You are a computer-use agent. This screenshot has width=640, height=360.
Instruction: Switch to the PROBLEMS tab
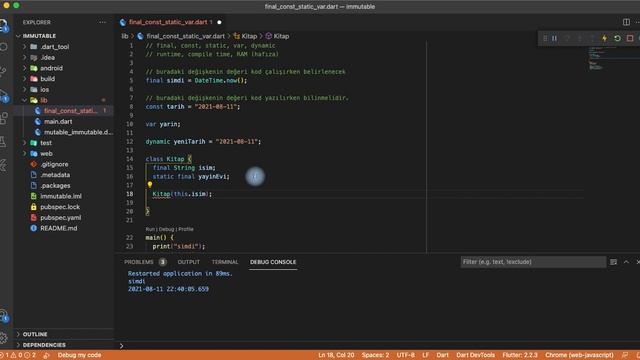pos(145,262)
